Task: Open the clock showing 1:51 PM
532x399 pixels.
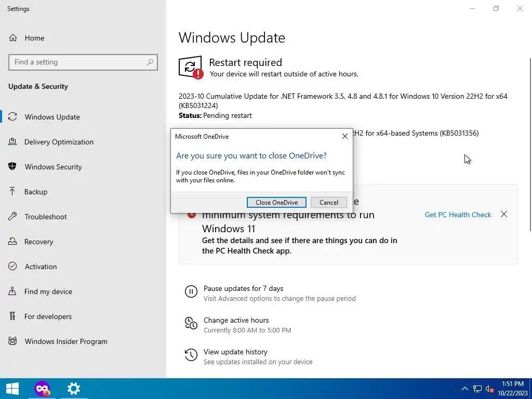Action: (513, 389)
